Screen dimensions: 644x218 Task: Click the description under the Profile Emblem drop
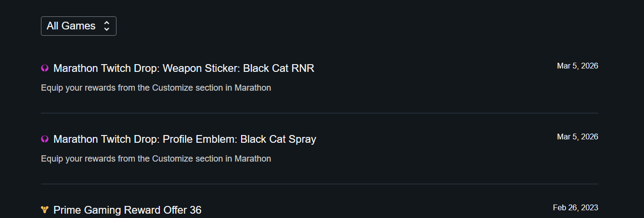pyautogui.click(x=156, y=159)
